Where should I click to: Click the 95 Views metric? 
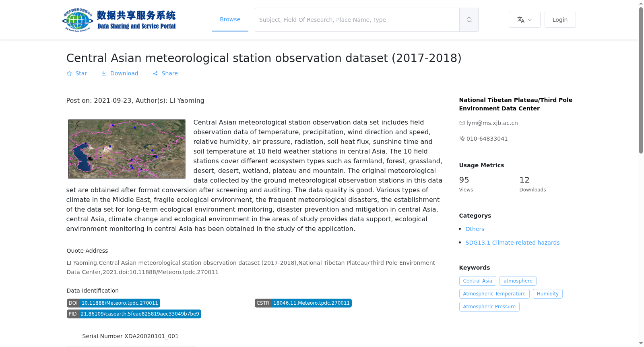pyautogui.click(x=466, y=184)
